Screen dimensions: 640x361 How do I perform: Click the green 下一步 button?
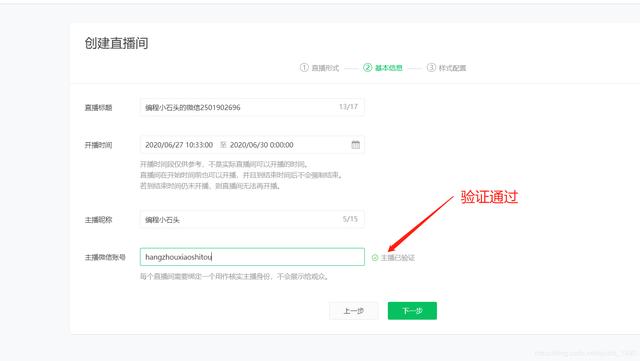412,311
